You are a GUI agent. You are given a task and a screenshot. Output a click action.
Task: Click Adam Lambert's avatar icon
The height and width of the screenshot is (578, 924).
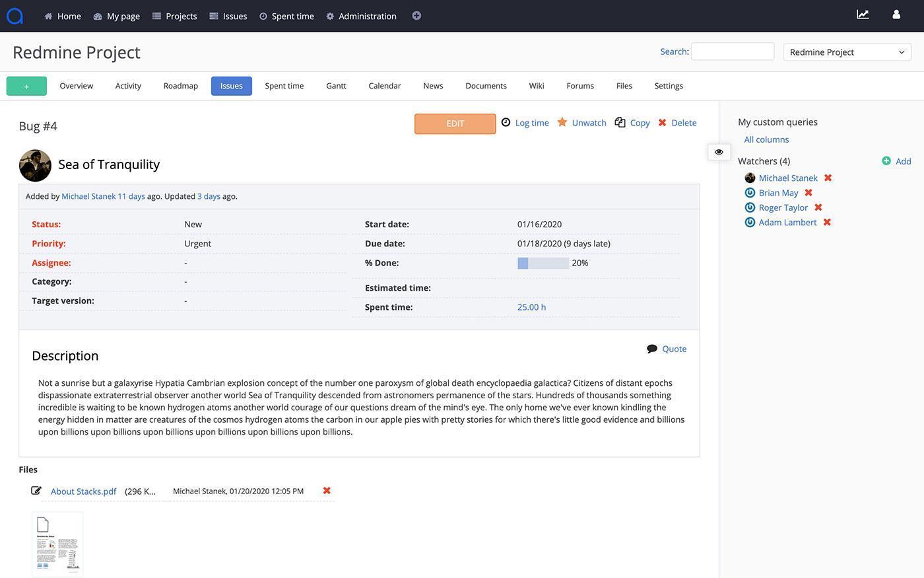(x=750, y=222)
